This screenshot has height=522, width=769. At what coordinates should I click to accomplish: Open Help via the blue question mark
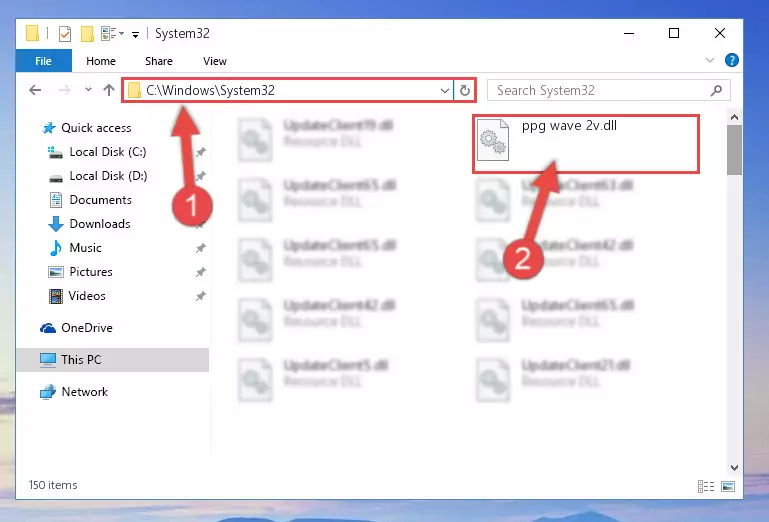tap(732, 60)
